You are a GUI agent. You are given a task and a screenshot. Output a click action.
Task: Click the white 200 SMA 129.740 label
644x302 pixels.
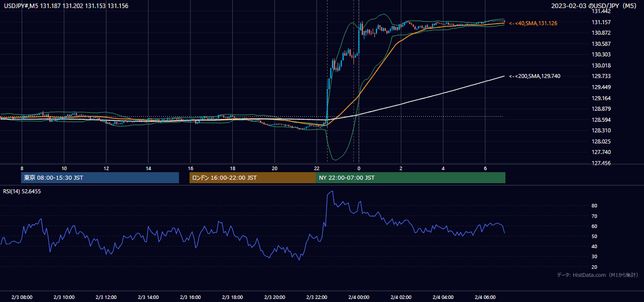(535, 76)
